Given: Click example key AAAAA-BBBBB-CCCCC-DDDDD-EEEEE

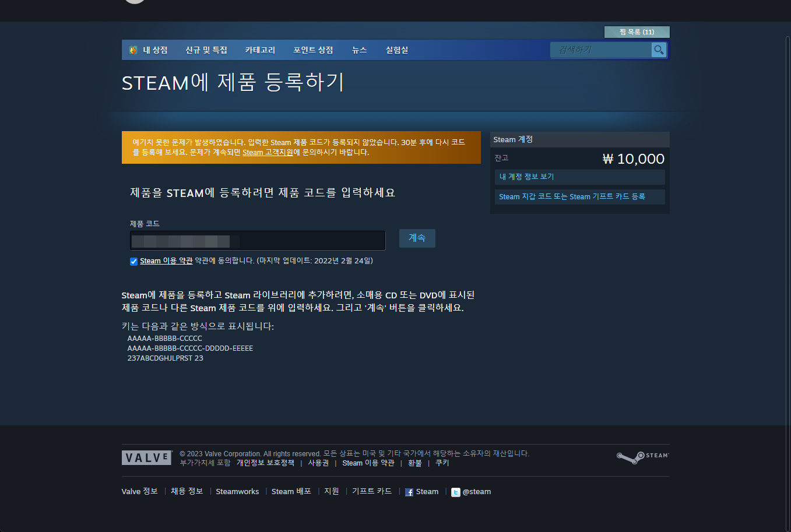Looking at the screenshot, I should [x=190, y=348].
